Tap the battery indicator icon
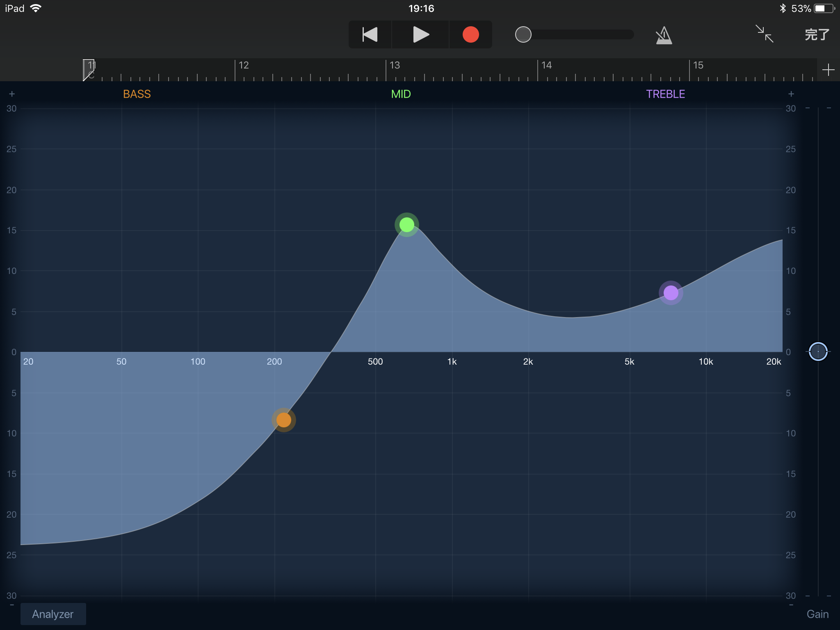Viewport: 840px width, 630px height. tap(824, 8)
